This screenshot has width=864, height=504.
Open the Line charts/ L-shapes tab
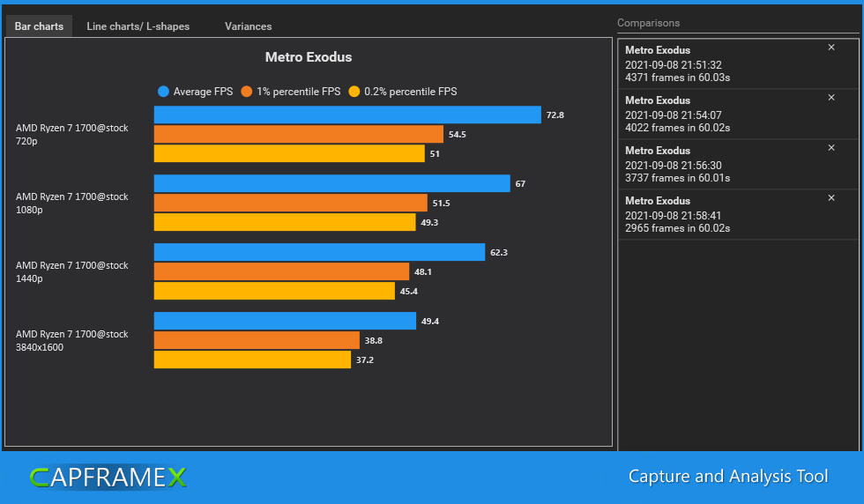[138, 26]
